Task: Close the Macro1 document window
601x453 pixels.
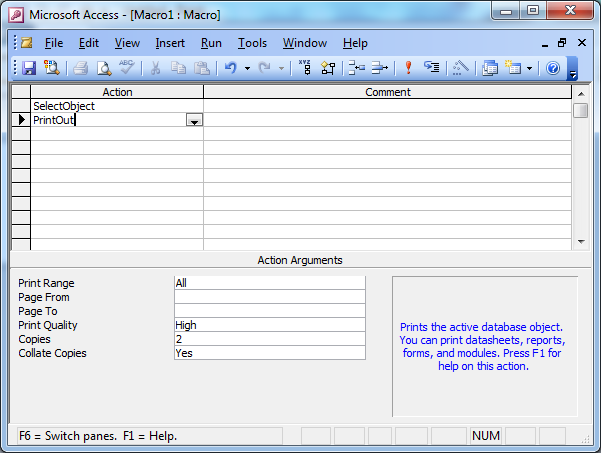Action: pyautogui.click(x=582, y=43)
